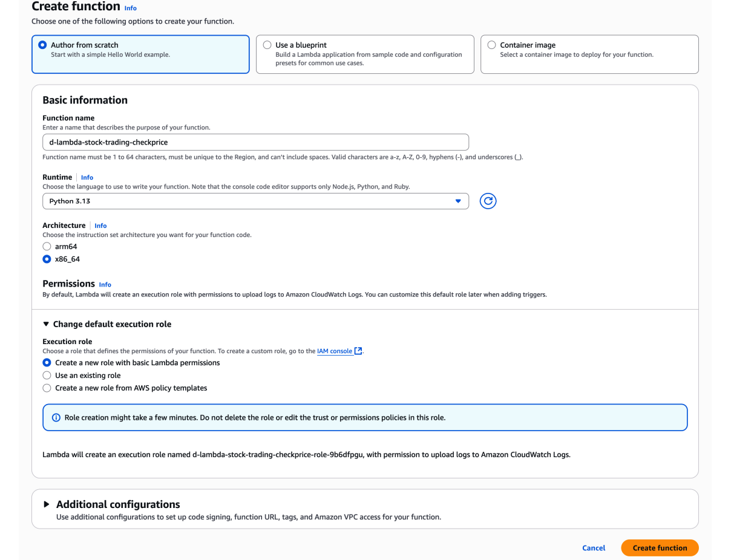Click the info circle icon in role creation notice

pos(56,417)
